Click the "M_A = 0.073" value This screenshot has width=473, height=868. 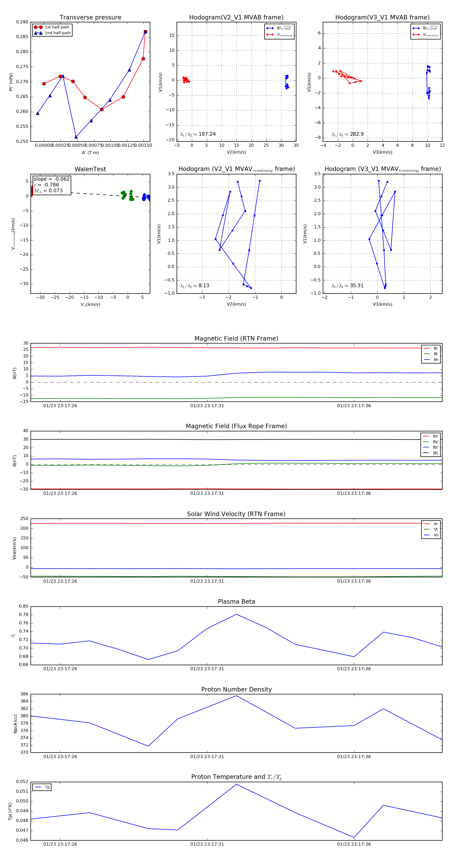[x=48, y=191]
